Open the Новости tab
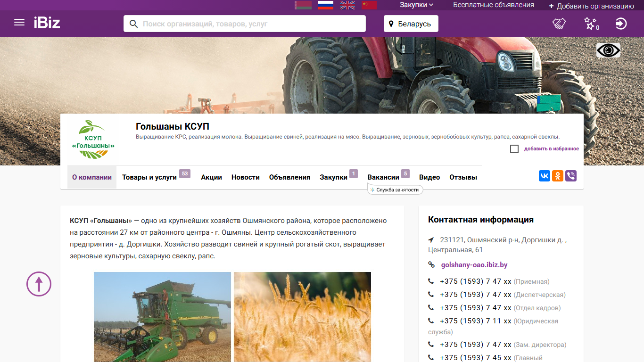The height and width of the screenshot is (362, 644). 246,177
